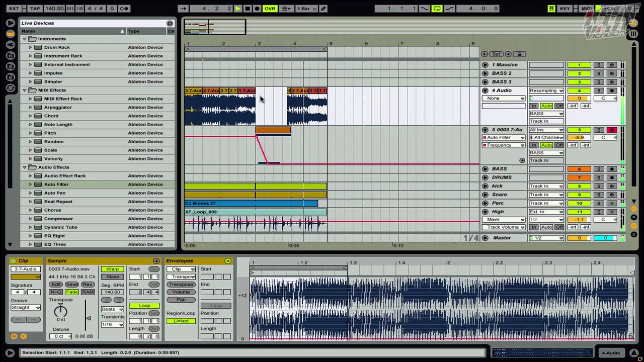Toggle Draw Mode pencil icon
Viewport: 644px width, 362px height.
324,9
